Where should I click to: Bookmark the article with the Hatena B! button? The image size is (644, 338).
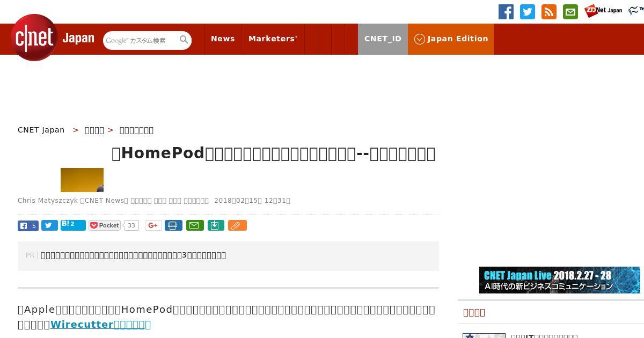(x=73, y=225)
